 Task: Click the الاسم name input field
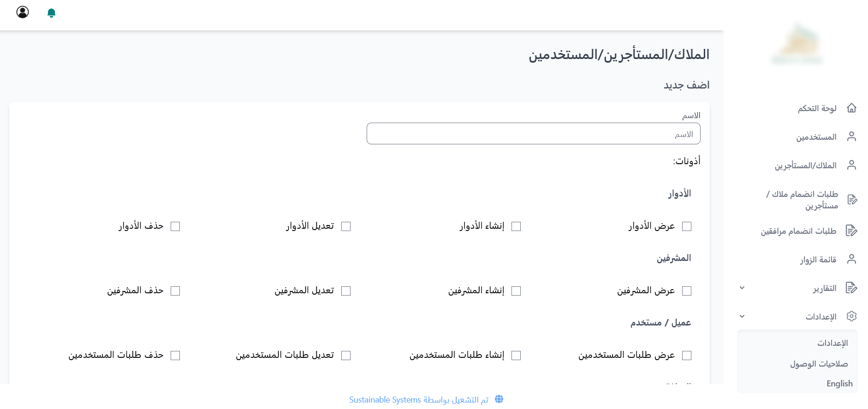pos(533,133)
